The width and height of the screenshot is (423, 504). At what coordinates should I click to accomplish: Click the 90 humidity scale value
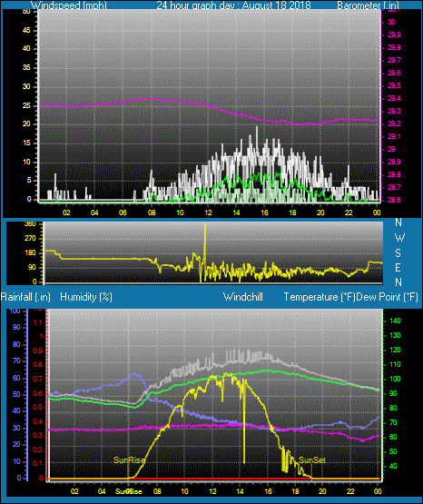[x=16, y=328]
